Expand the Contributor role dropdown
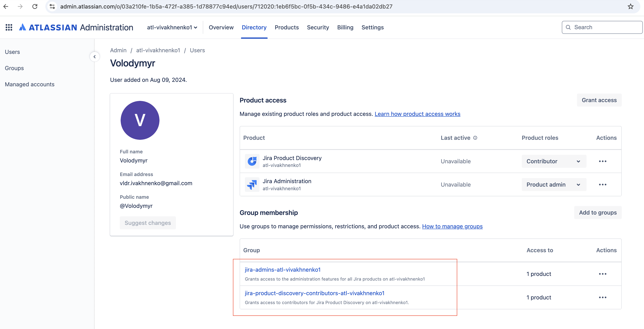 (554, 161)
